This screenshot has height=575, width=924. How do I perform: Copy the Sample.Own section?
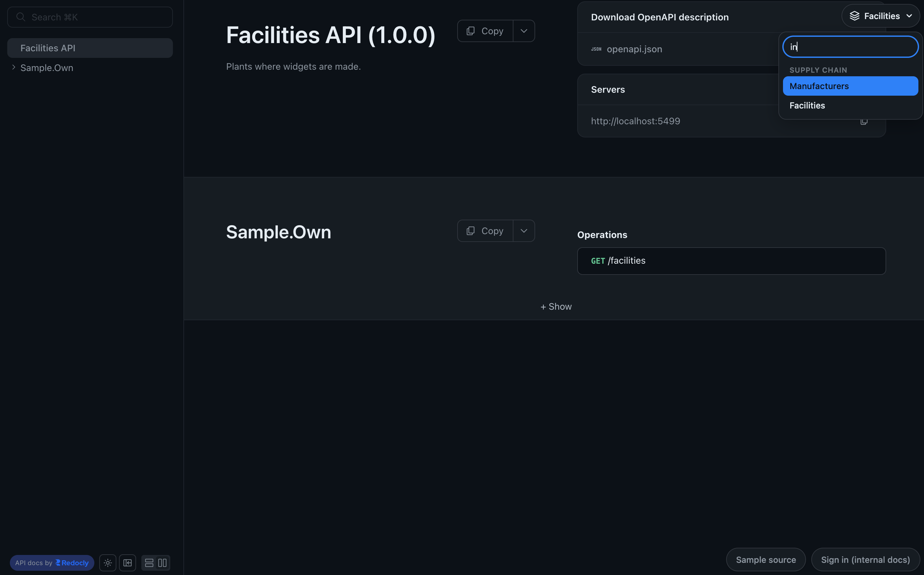tap(485, 231)
